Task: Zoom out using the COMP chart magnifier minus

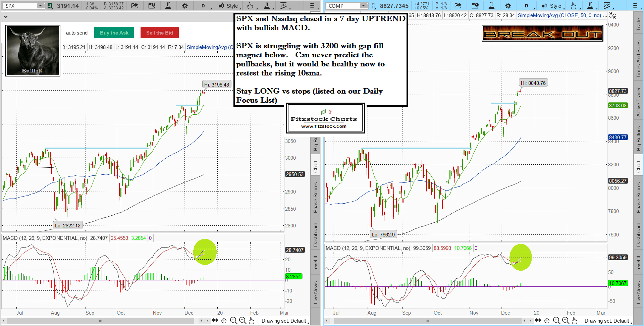Action: [x=566, y=321]
